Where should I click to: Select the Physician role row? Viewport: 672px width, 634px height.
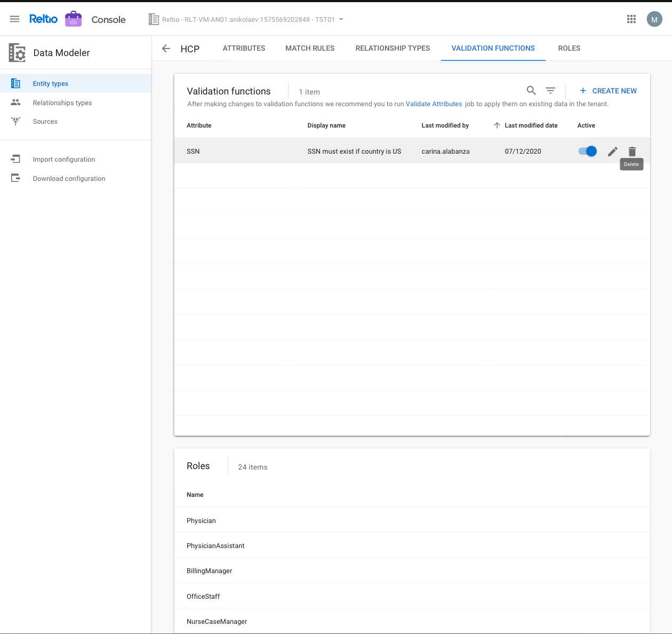pyautogui.click(x=412, y=520)
